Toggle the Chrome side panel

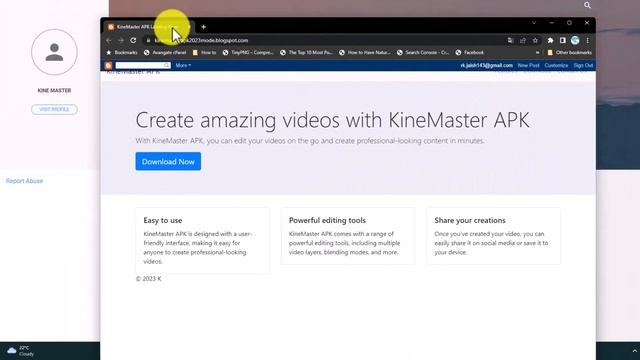pos(562,40)
